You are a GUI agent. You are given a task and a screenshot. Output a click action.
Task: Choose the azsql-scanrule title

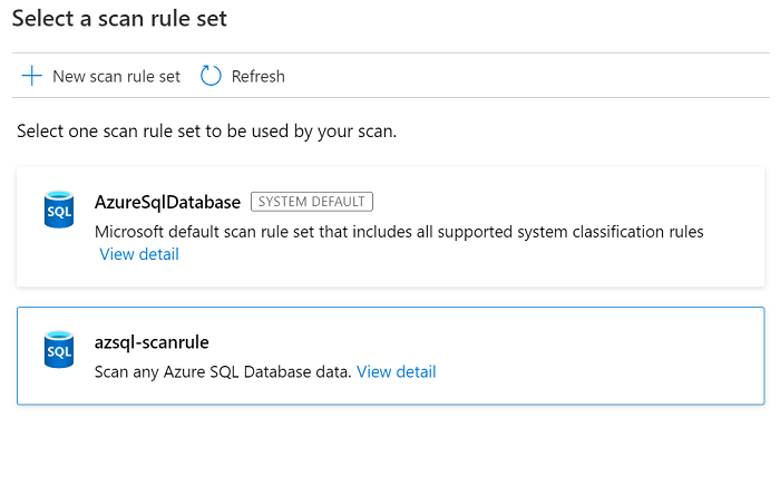(x=151, y=342)
